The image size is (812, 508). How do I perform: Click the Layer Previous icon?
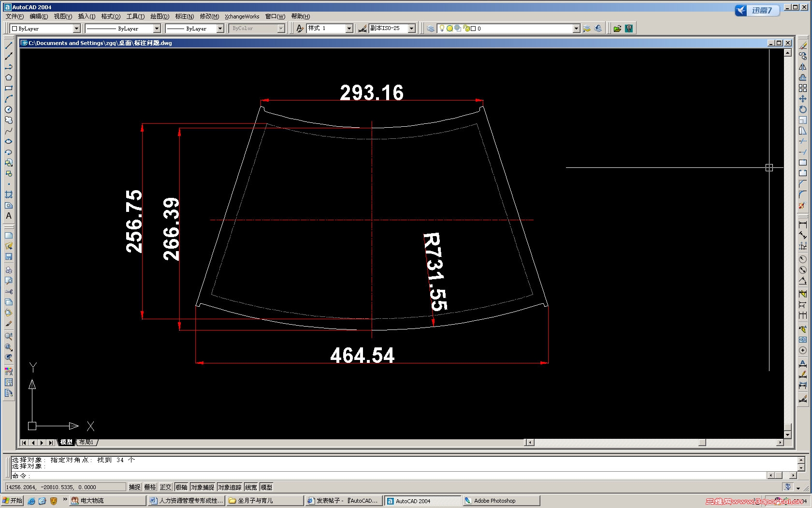pos(598,29)
